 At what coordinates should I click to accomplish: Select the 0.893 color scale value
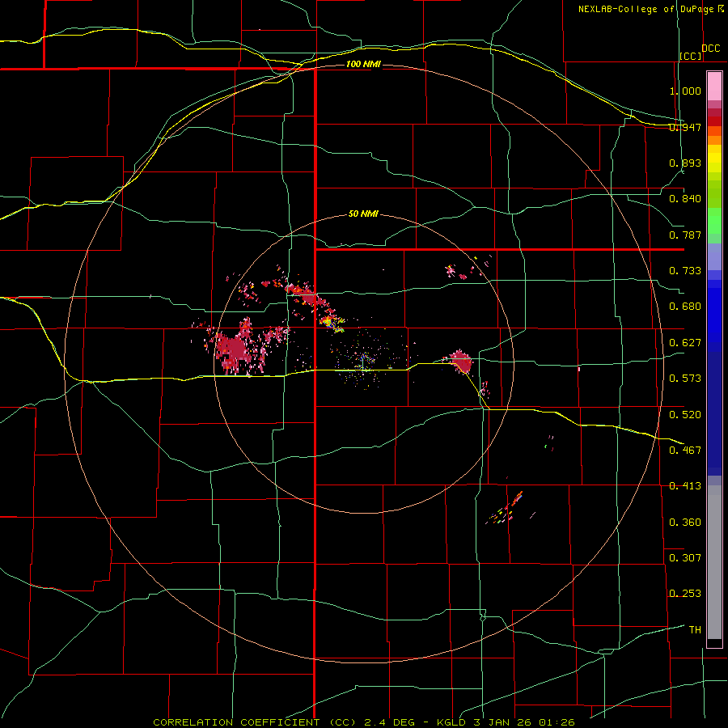pyautogui.click(x=685, y=163)
